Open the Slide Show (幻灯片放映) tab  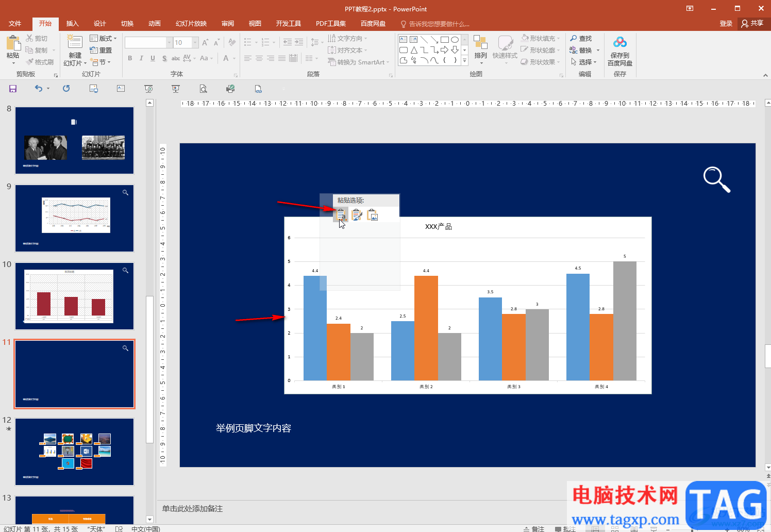191,24
